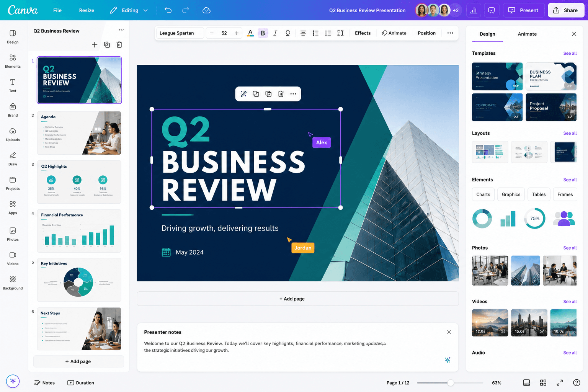The height and width of the screenshot is (392, 588).
Task: Click Add page below the canvas
Action: pyautogui.click(x=298, y=299)
